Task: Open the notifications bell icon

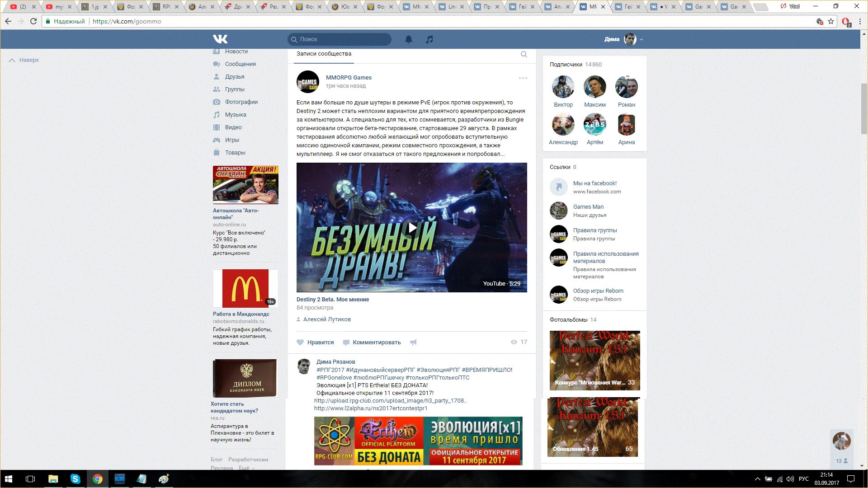Action: (x=409, y=39)
